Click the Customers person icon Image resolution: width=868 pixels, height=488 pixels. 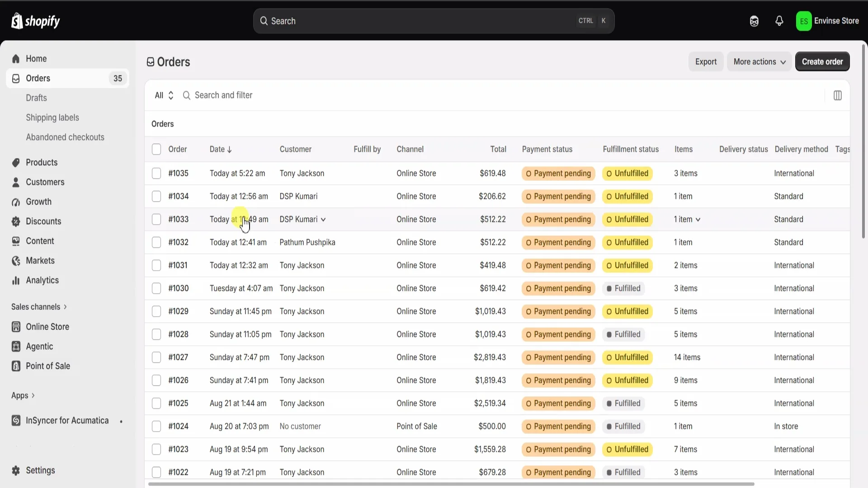[x=16, y=182]
